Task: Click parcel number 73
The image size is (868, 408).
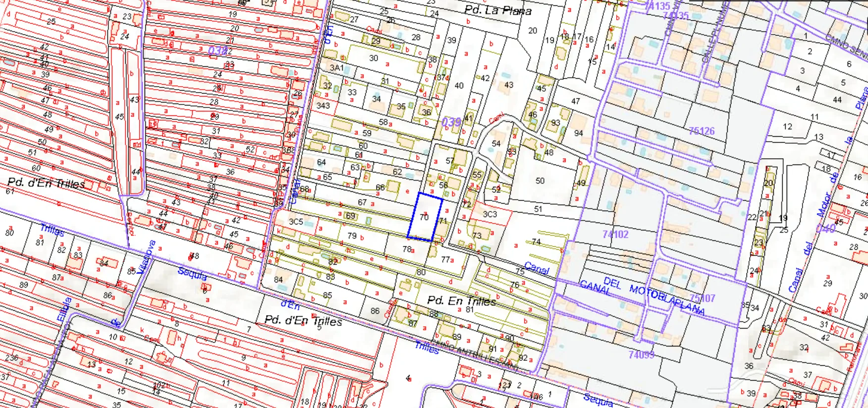Action: pyautogui.click(x=477, y=235)
